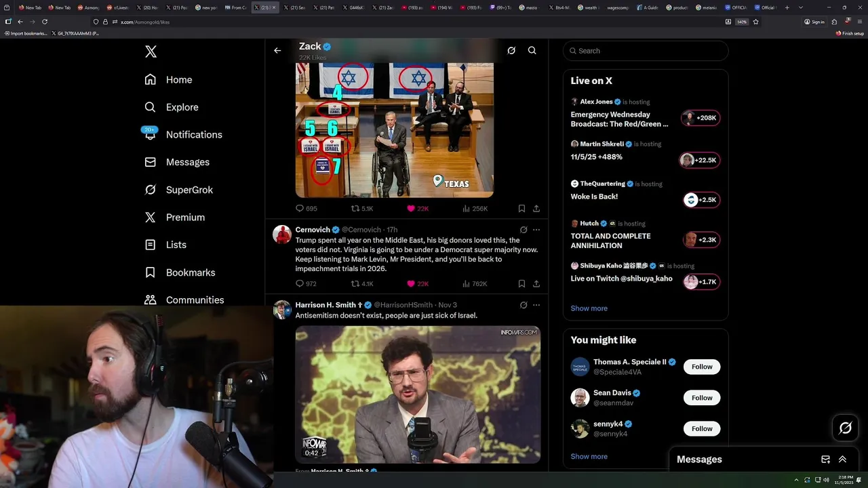The width and height of the screenshot is (868, 488).
Task: Click floating Grok button
Action: click(x=846, y=428)
